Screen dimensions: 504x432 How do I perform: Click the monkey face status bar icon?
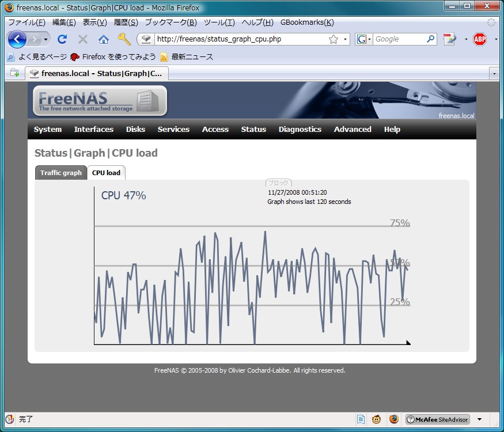click(x=376, y=419)
